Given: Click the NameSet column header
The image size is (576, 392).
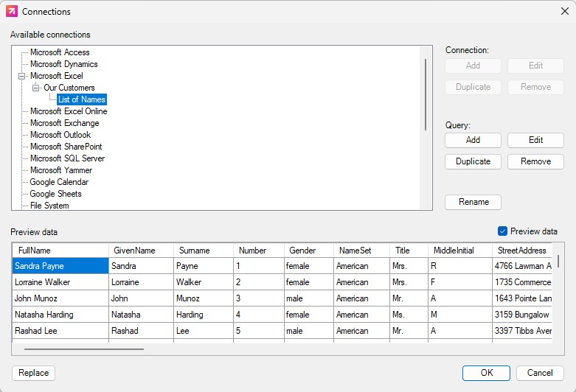Looking at the screenshot, I should tap(362, 251).
